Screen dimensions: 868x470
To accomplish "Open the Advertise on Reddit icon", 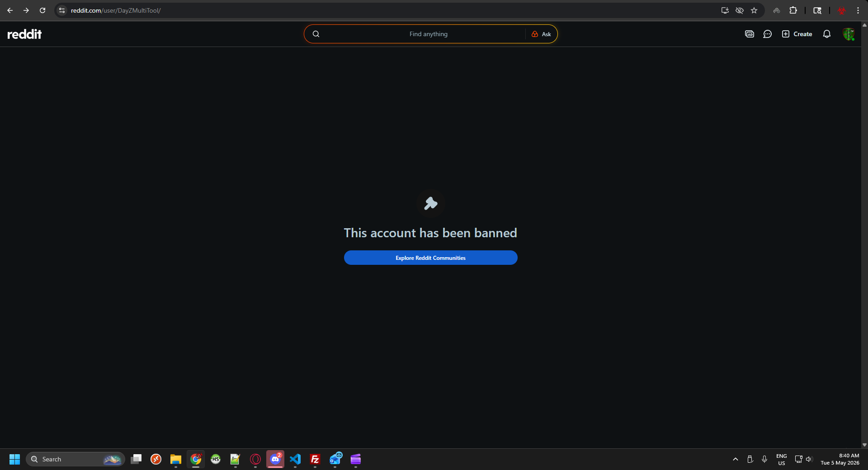I will [750, 34].
